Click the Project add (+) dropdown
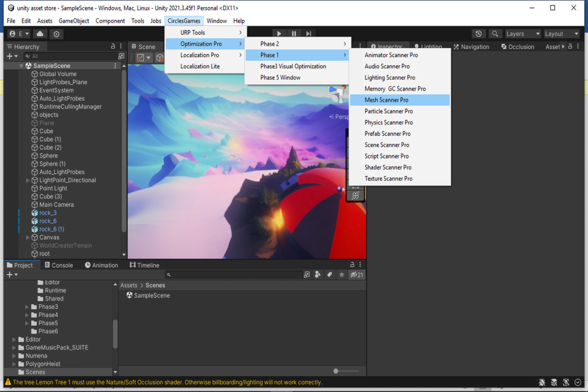This screenshot has height=392, width=588. (x=12, y=275)
